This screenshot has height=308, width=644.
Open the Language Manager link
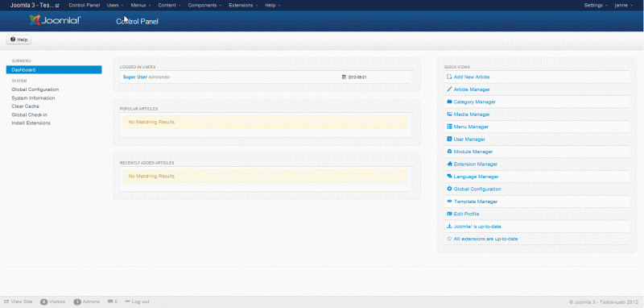click(x=476, y=177)
